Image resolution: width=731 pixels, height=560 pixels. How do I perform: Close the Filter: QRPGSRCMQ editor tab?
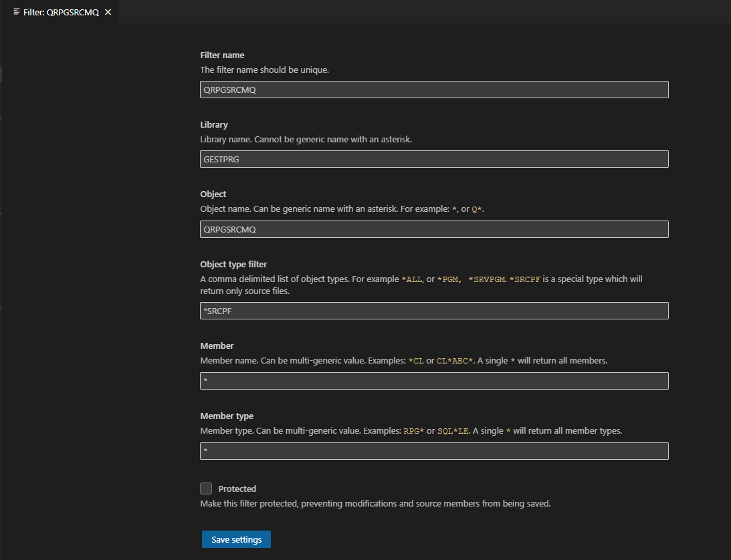pyautogui.click(x=108, y=11)
